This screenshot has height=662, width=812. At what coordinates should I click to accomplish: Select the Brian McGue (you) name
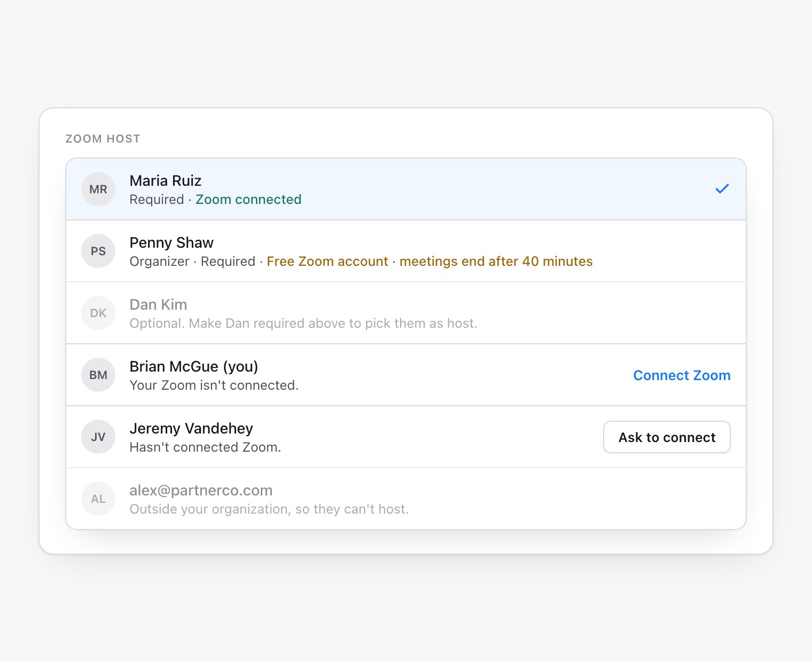pos(194,367)
